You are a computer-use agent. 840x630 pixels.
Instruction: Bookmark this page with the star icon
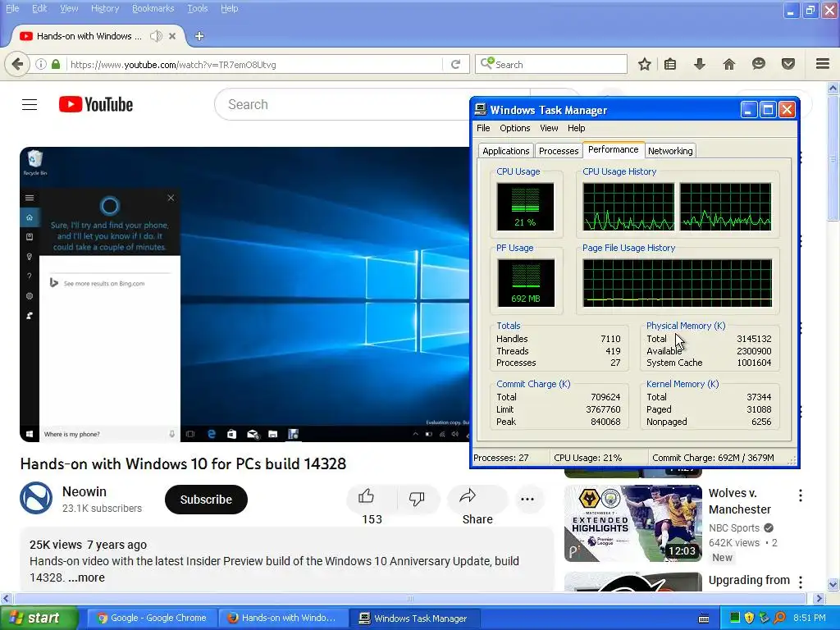click(645, 64)
